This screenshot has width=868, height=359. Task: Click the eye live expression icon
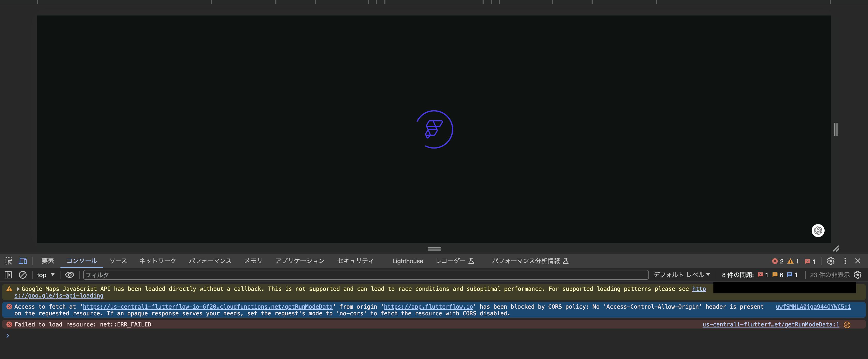pos(69,275)
